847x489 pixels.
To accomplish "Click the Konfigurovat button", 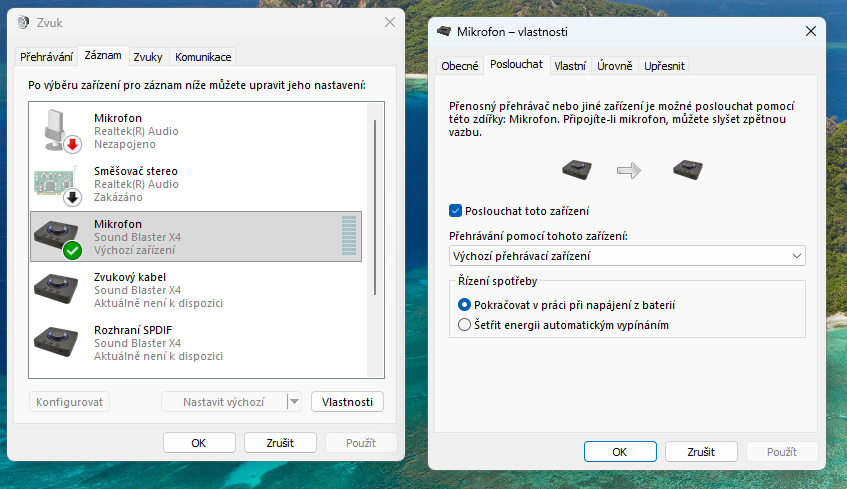I will [x=69, y=402].
